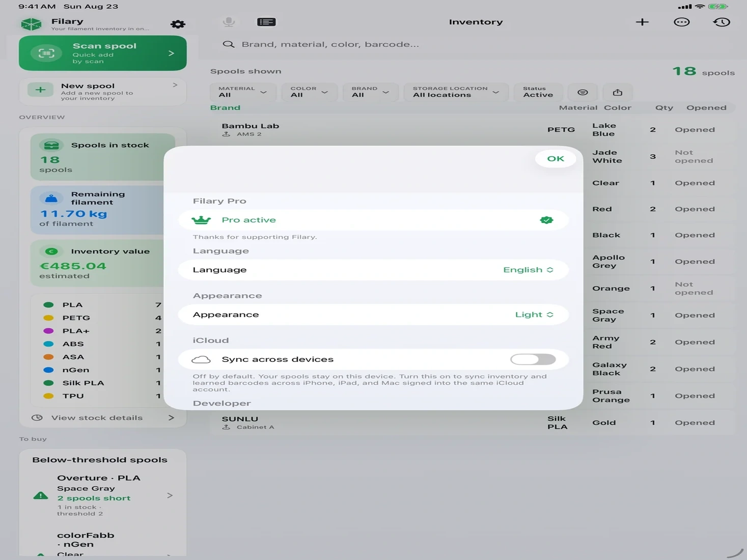The image size is (747, 560).
Task: Sort by the Brand column header
Action: [225, 108]
